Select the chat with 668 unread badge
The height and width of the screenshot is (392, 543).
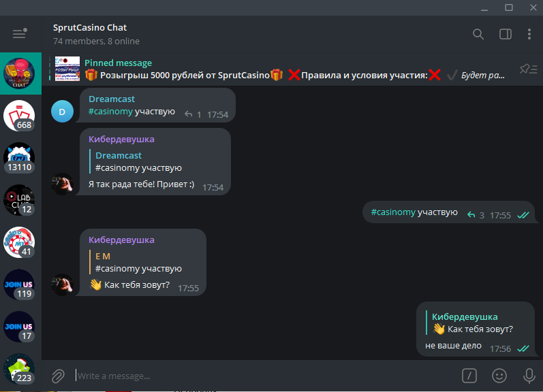coord(19,115)
